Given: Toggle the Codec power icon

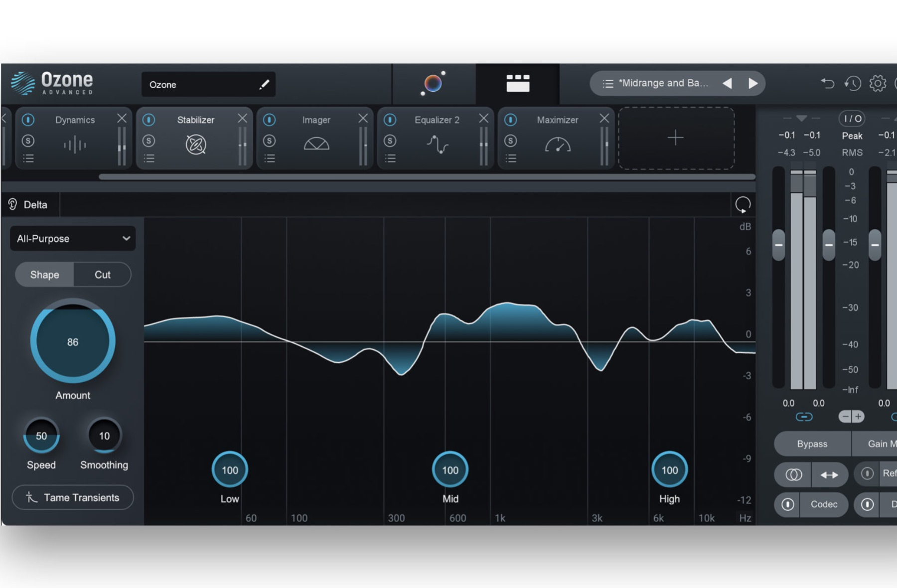Looking at the screenshot, I should coord(787,504).
